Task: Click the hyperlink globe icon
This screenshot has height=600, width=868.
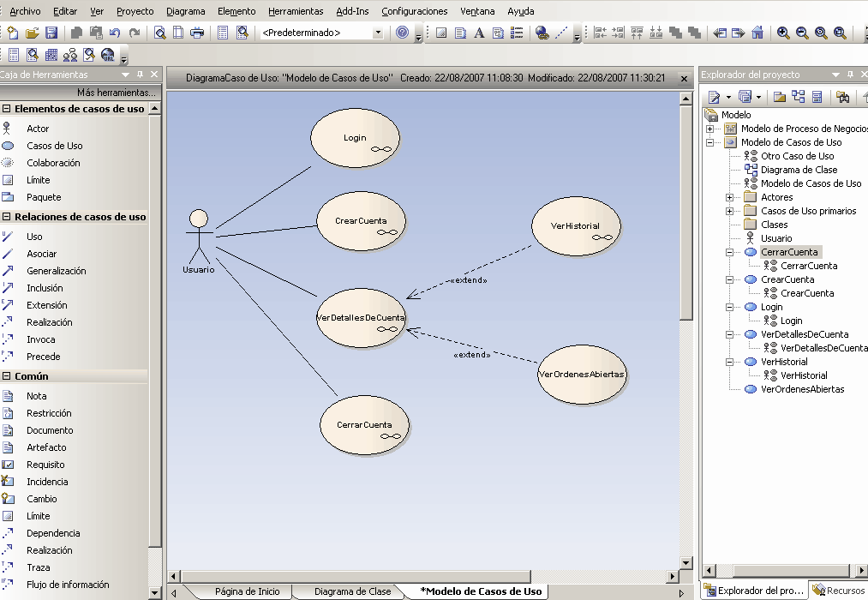Action: (542, 33)
